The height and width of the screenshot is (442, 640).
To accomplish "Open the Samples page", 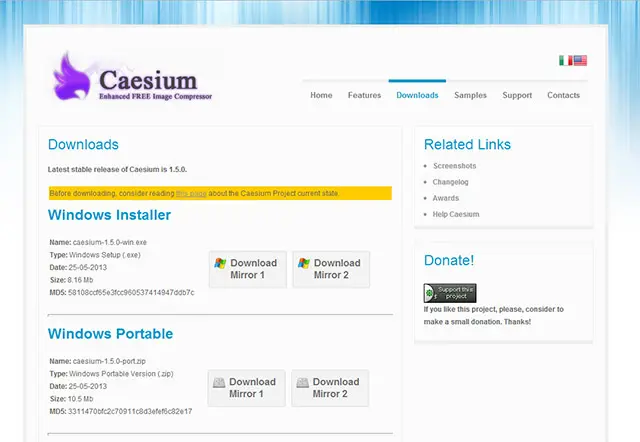I will 470,96.
